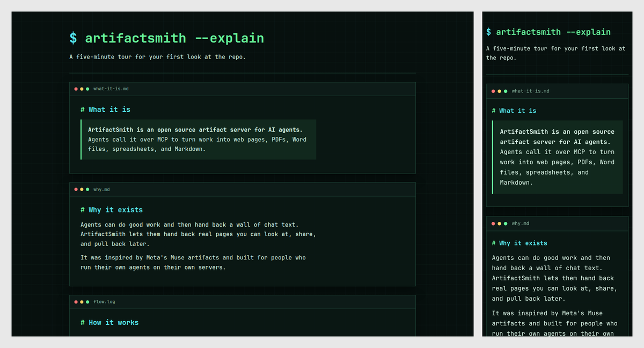Click bold 'ArtifactSmith is an open source' line, wide preview
This screenshot has width=644, height=348.
pyautogui.click(x=195, y=129)
